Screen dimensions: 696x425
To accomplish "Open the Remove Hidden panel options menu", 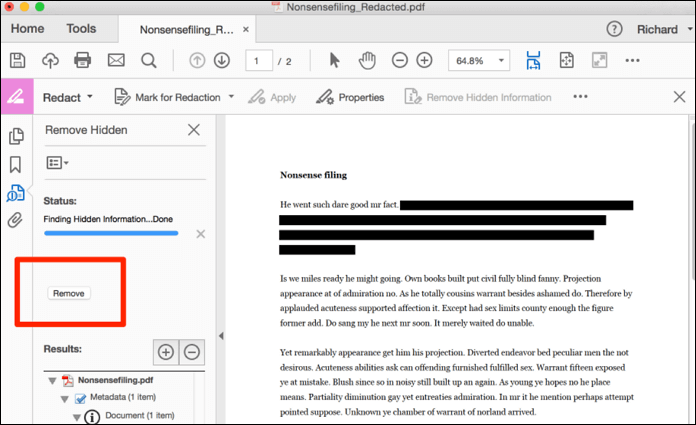I will pos(57,163).
